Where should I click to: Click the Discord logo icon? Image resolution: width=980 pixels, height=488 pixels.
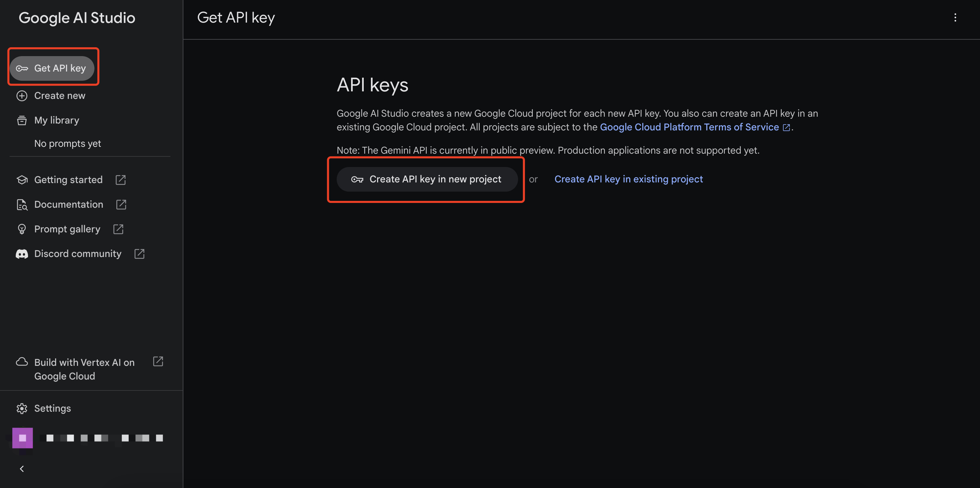pos(22,254)
